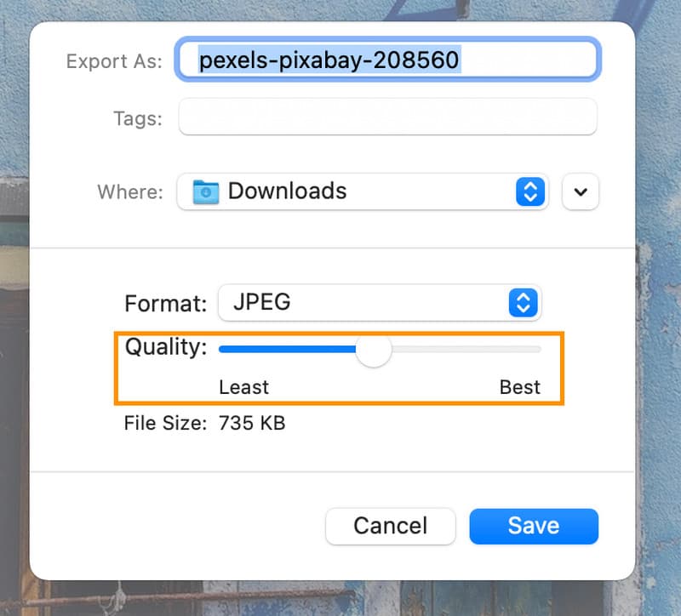
Task: Click the Save button
Action: coord(534,526)
